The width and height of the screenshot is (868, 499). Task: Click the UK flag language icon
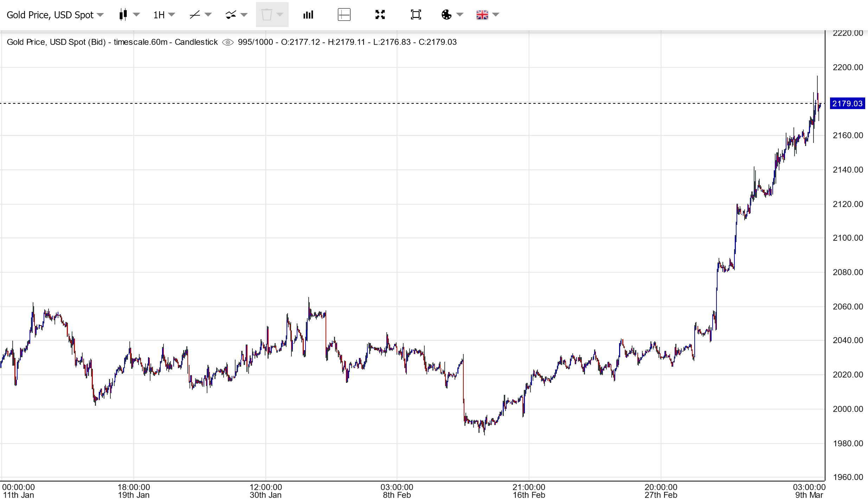(x=482, y=15)
